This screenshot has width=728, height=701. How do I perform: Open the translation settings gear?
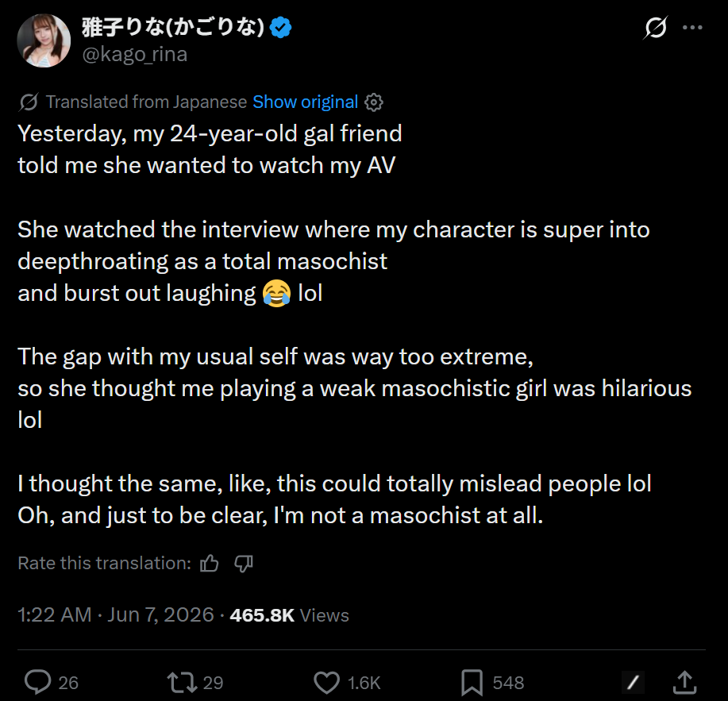point(374,102)
